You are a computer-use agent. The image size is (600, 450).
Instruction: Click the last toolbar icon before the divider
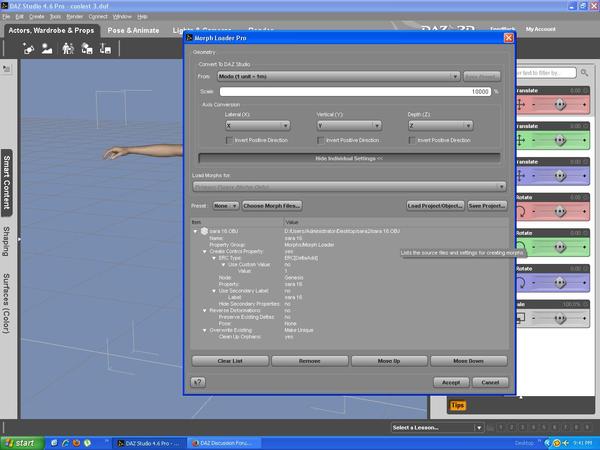(x=105, y=49)
